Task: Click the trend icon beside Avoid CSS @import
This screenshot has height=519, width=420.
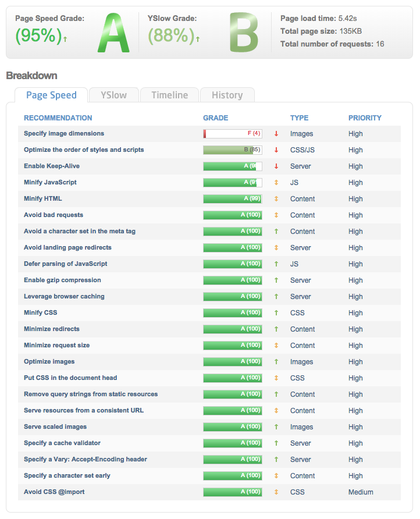Action: pos(276,492)
